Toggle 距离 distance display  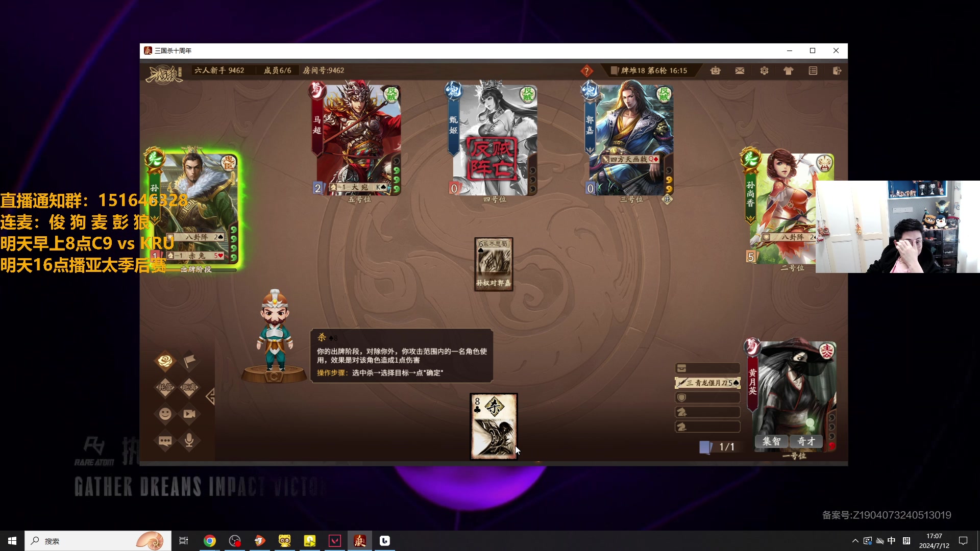[x=189, y=387]
